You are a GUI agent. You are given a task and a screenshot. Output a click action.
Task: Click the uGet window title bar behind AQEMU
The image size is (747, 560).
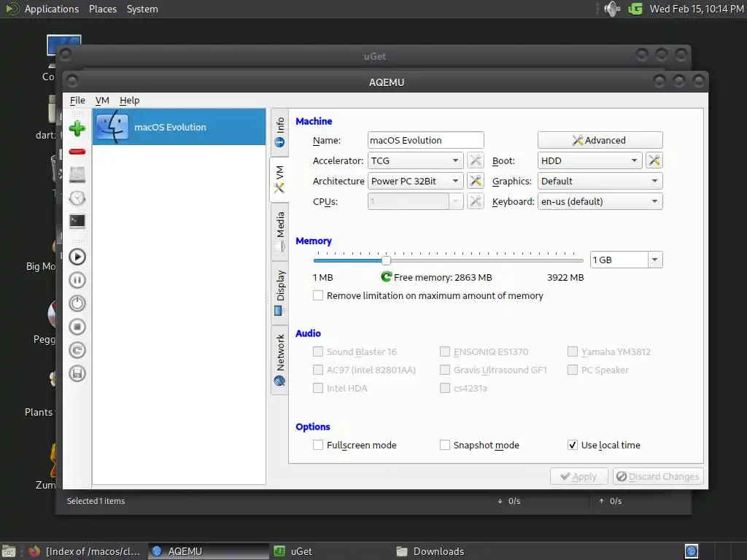[374, 56]
